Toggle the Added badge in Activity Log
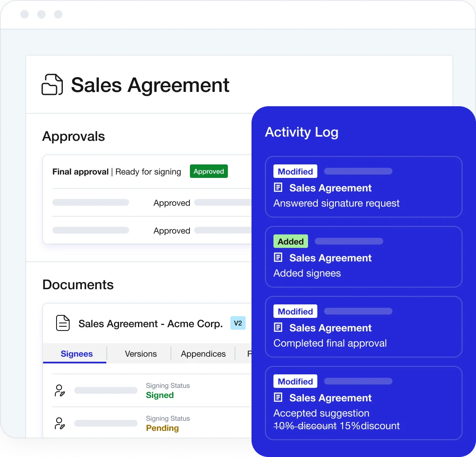Image resolution: width=476 pixels, height=457 pixels. (290, 241)
